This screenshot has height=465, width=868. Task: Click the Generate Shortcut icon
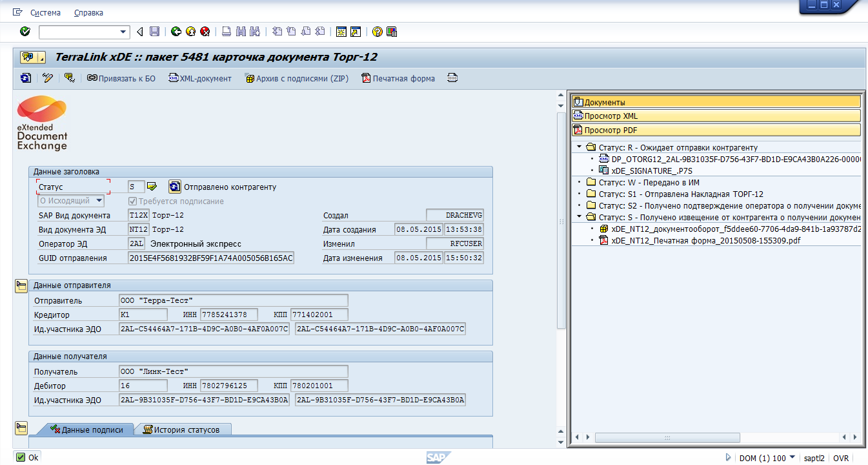point(356,32)
